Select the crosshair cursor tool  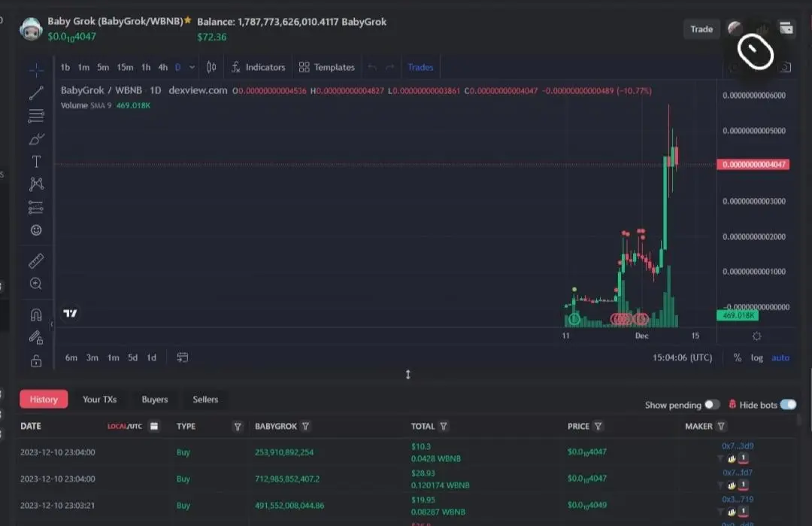point(36,69)
